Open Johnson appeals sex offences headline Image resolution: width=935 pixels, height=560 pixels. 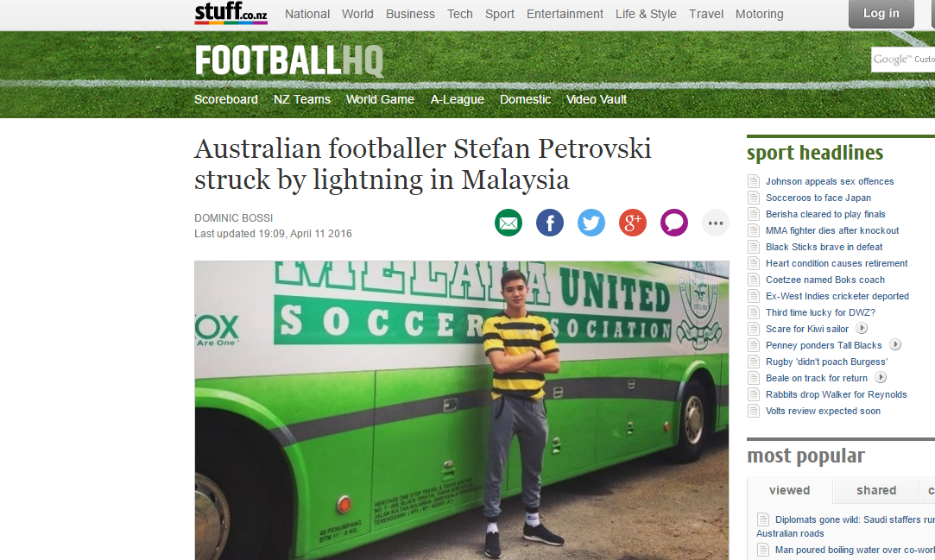830,181
